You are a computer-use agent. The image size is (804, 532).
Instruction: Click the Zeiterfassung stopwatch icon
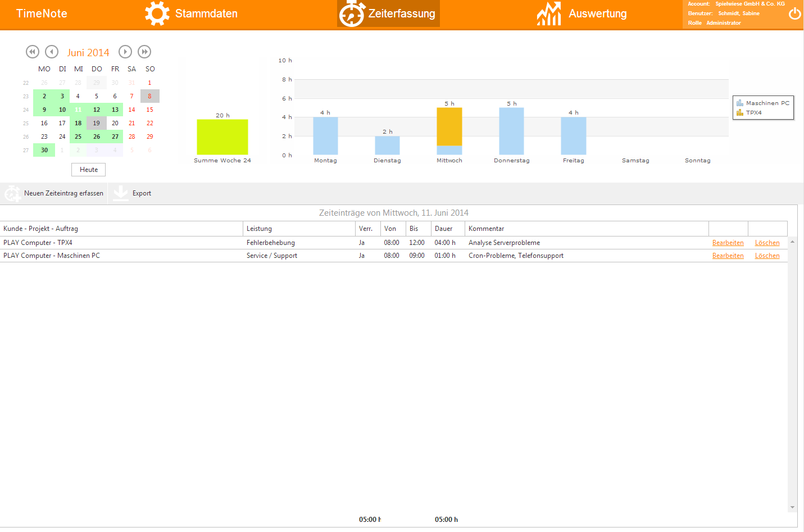pyautogui.click(x=352, y=13)
